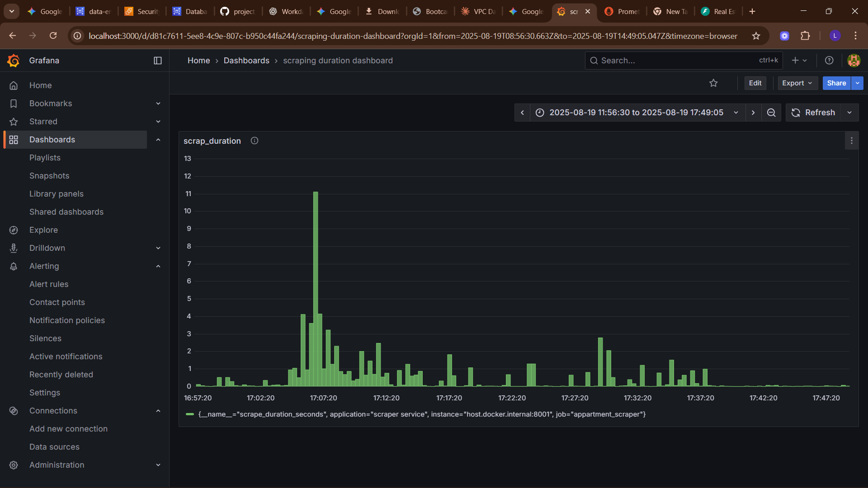The image size is (868, 488).
Task: Open Silences under Alerting
Action: tap(45, 338)
